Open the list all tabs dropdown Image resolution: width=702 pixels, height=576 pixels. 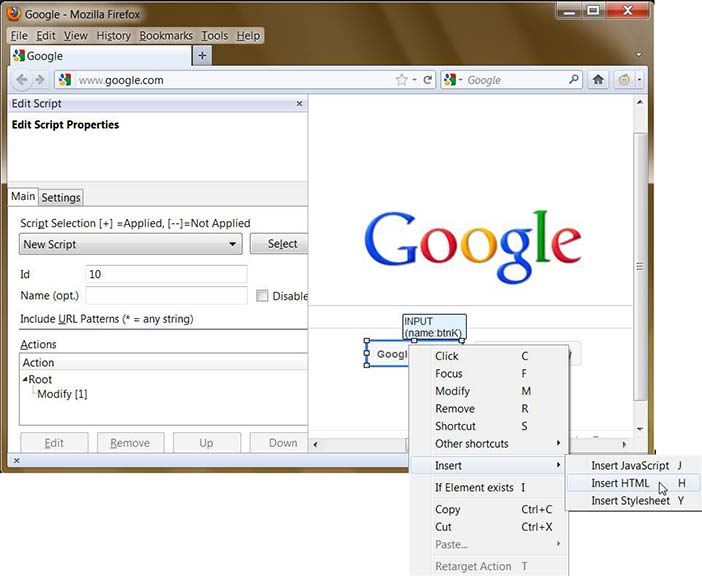[x=639, y=55]
